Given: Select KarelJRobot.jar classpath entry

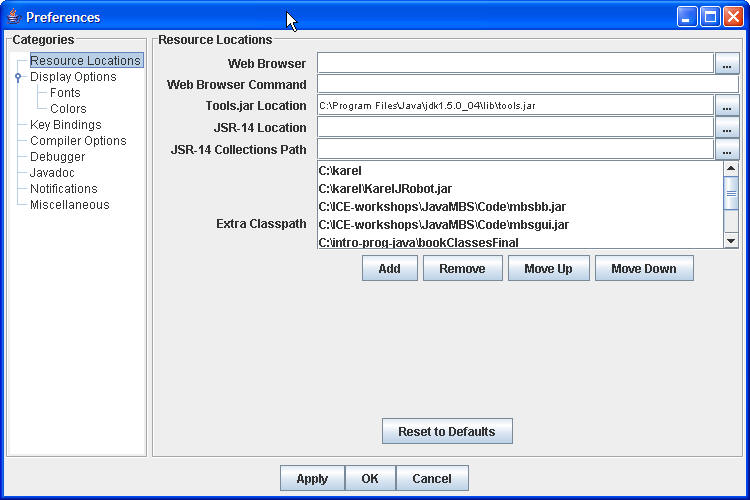Looking at the screenshot, I should click(520, 189).
